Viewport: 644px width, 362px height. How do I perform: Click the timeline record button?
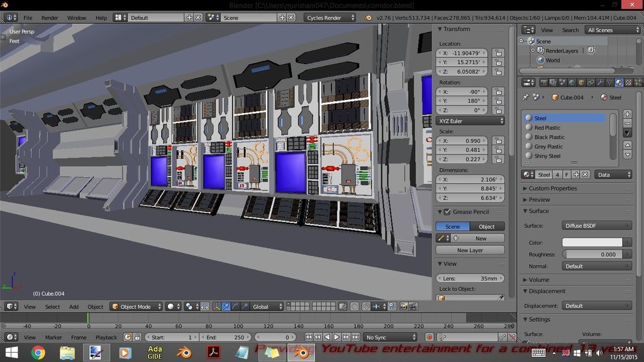coord(430,337)
